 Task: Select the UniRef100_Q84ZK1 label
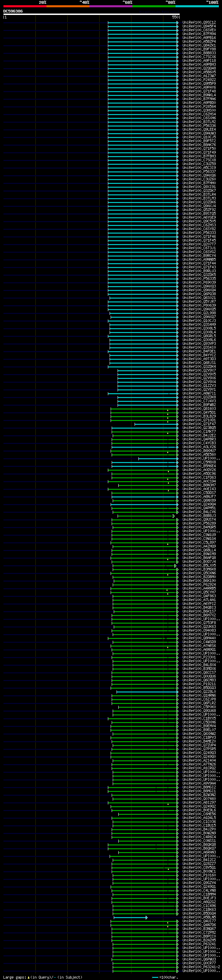tap(199, 45)
